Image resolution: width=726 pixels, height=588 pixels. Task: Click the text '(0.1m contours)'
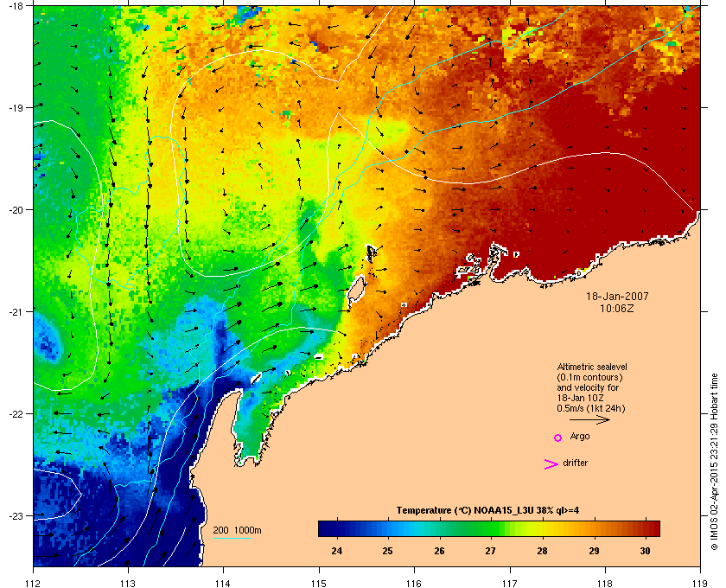(589, 377)
